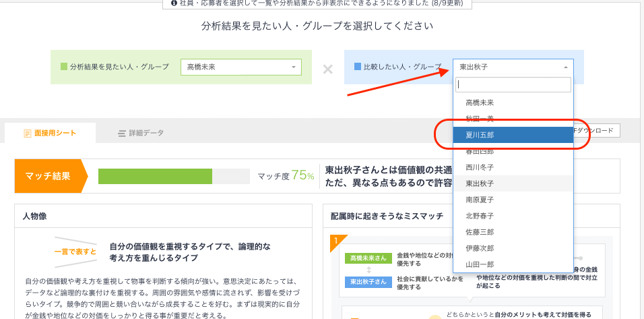Screen dimensions: 644x319
Task: Open the 高橋未来 analysis target dropdown
Action: [240, 67]
